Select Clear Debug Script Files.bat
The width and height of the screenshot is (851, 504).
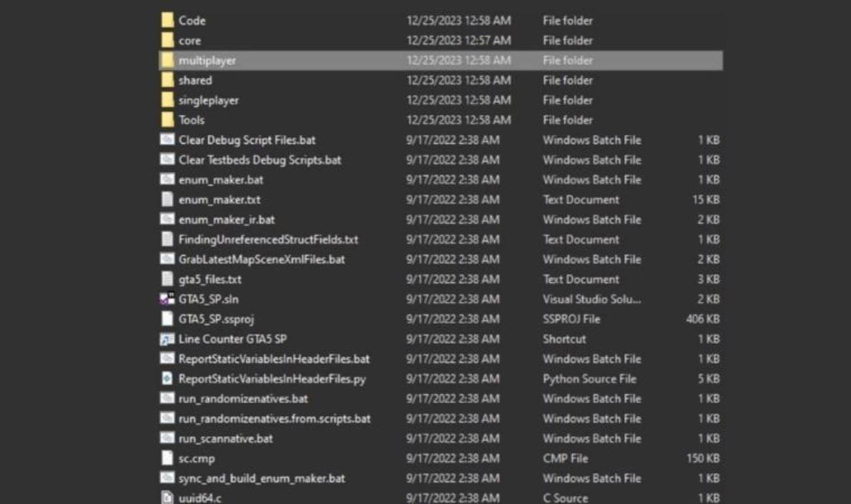pyautogui.click(x=247, y=140)
